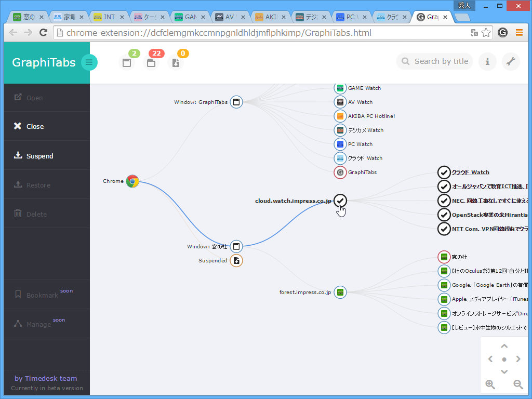Uncheck the NTT Com tab entry
This screenshot has height=399, width=532.
[x=444, y=229]
